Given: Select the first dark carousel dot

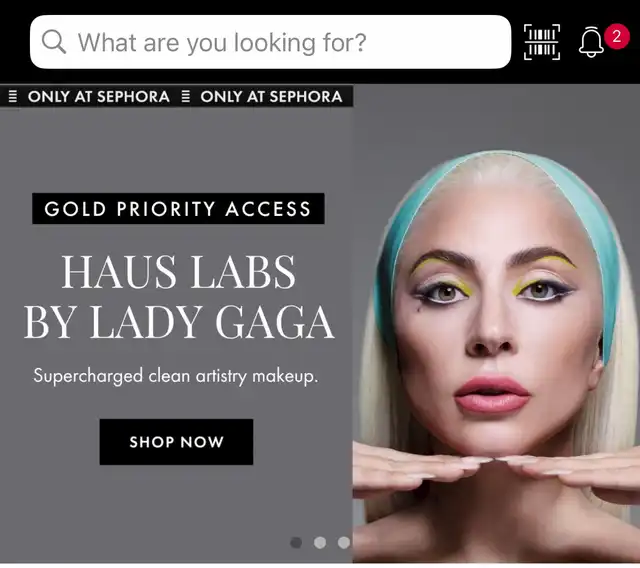Looking at the screenshot, I should coord(296,542).
